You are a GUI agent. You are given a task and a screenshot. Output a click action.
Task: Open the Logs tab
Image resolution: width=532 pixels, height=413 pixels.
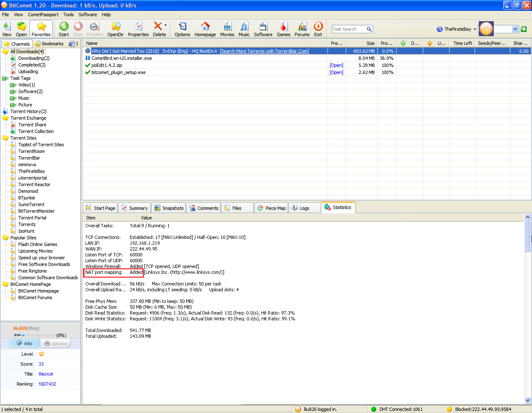pos(304,208)
